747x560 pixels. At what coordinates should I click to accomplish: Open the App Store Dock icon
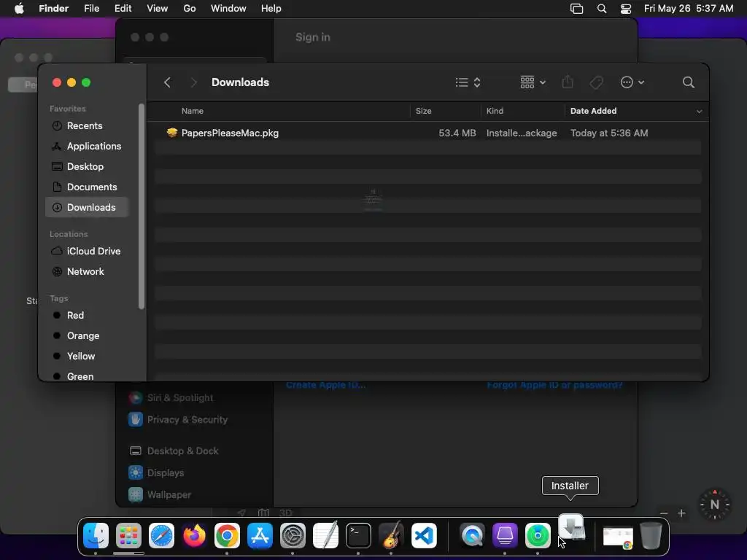(x=260, y=535)
